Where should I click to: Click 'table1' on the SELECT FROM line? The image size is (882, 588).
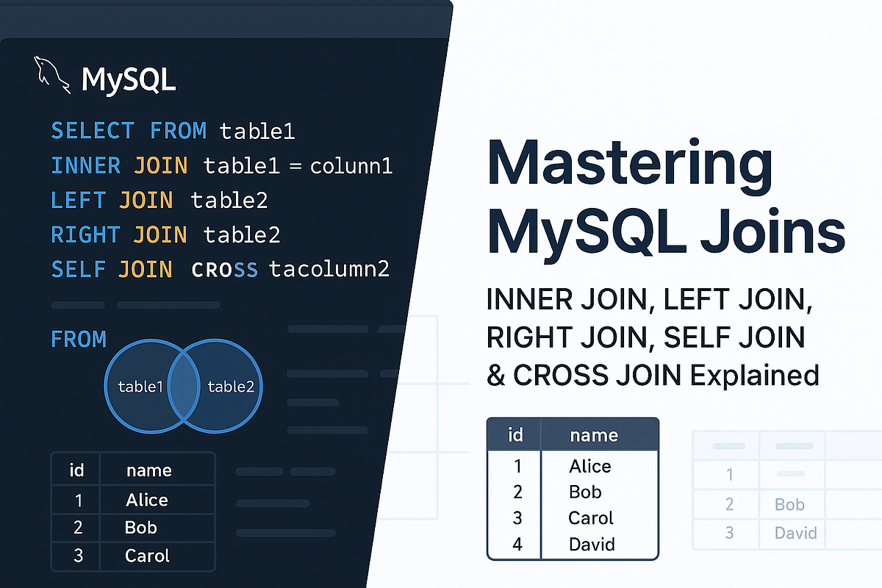tap(257, 132)
